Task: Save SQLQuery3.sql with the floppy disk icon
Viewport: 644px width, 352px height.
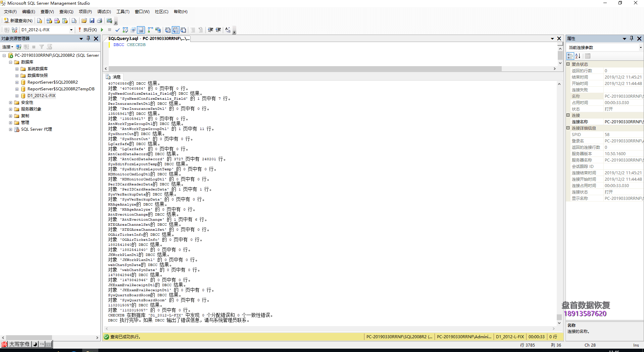Action: (92, 20)
